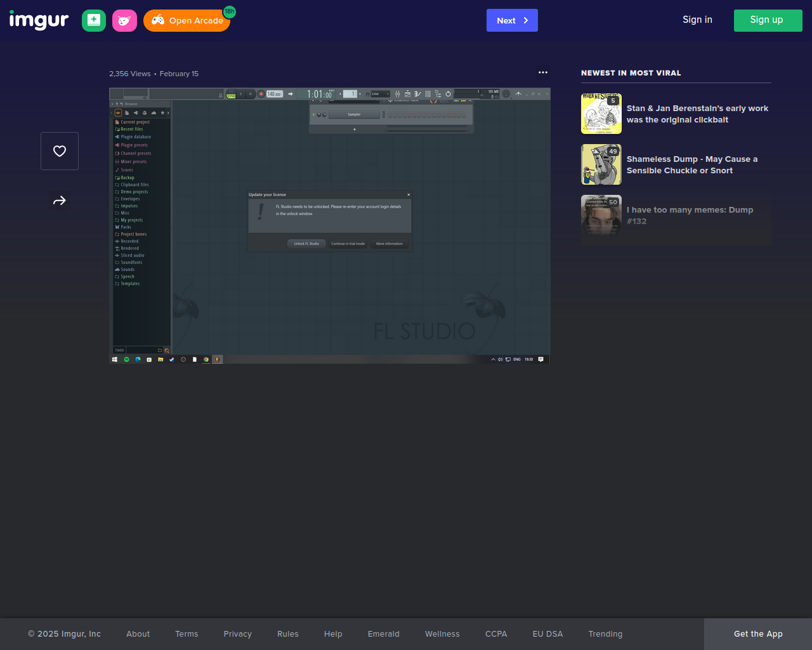
Task: Open 'Stan & Jan Berenstain's early work' post title
Action: (697, 114)
